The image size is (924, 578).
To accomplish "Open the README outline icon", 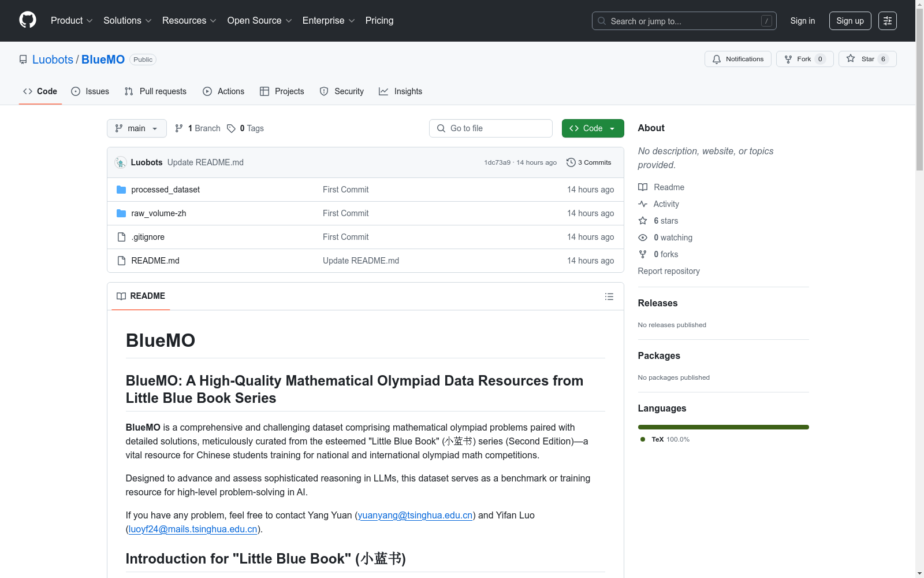I will point(609,297).
